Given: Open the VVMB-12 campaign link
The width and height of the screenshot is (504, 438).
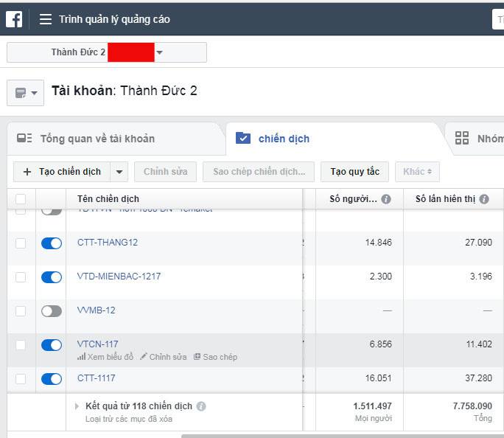Looking at the screenshot, I should [96, 310].
